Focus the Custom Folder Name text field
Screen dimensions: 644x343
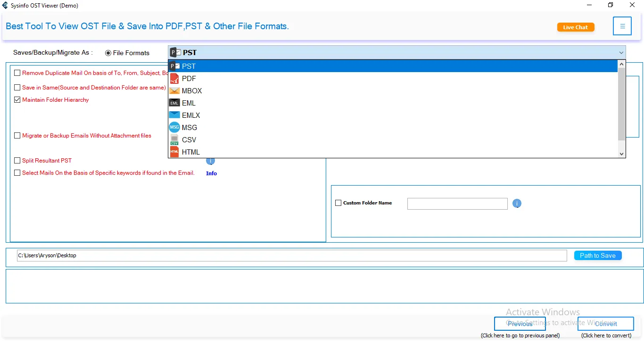click(457, 204)
